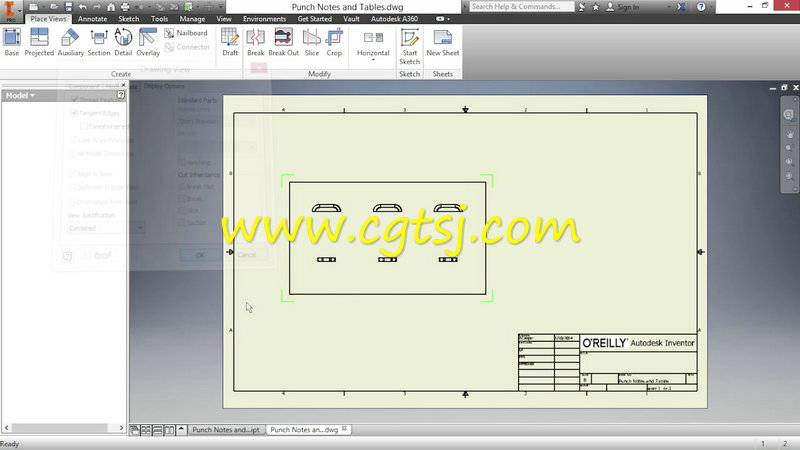This screenshot has height=450, width=800.
Task: Close the Punch Notes dwg tab
Action: click(x=345, y=429)
